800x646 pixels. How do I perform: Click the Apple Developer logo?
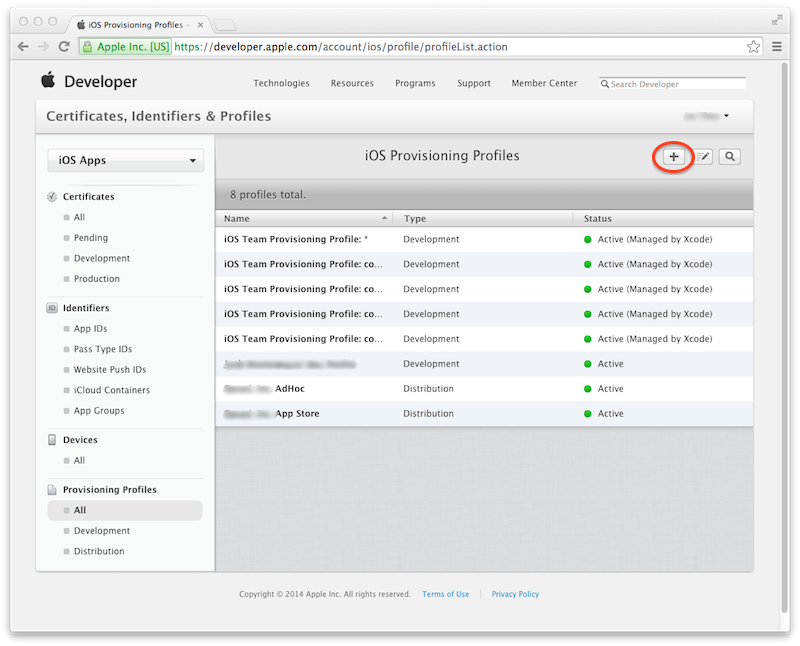[x=47, y=82]
